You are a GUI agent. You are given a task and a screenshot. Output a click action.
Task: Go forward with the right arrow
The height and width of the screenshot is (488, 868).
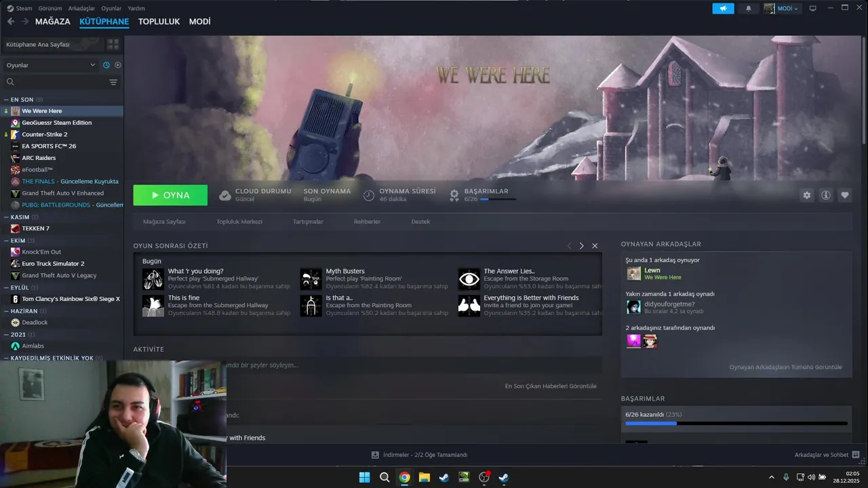[x=25, y=22]
